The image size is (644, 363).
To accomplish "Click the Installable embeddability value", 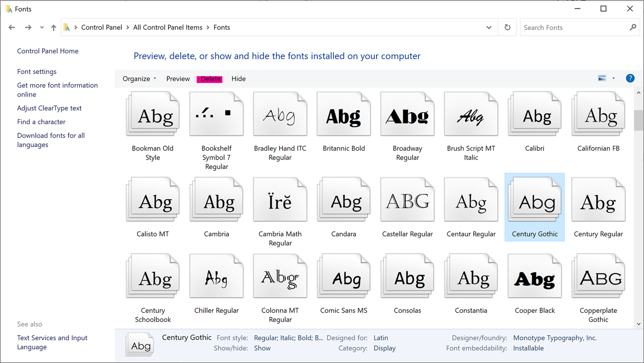I will (x=528, y=348).
